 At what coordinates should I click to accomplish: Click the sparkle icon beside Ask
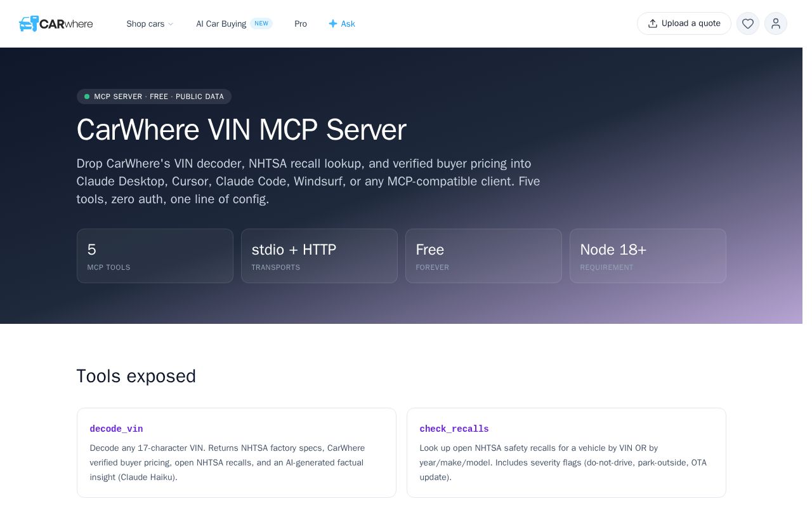click(x=333, y=23)
